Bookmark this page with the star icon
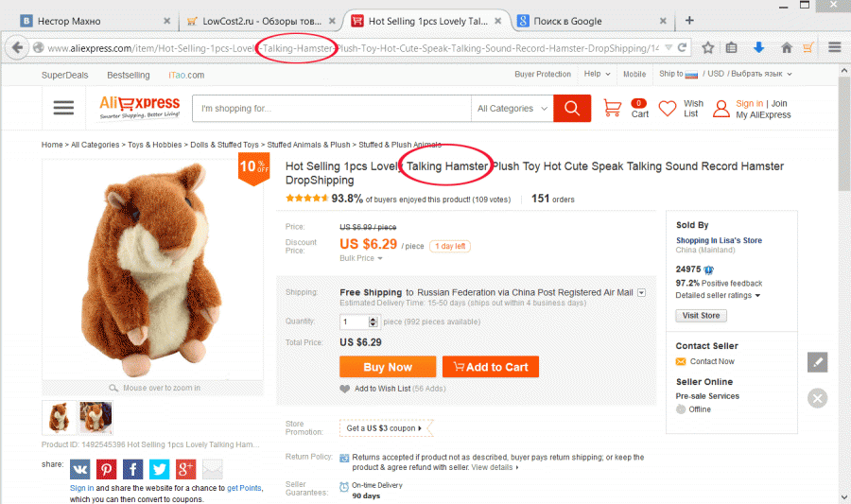The image size is (851, 504). tap(707, 47)
